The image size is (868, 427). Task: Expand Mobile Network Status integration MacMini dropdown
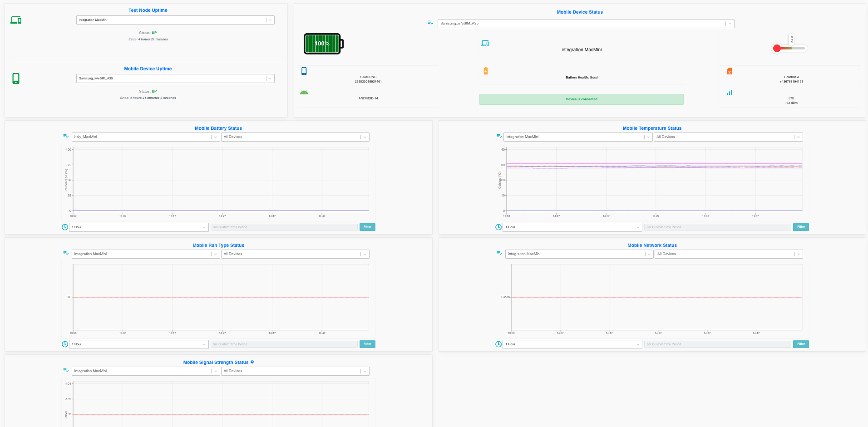(579, 254)
